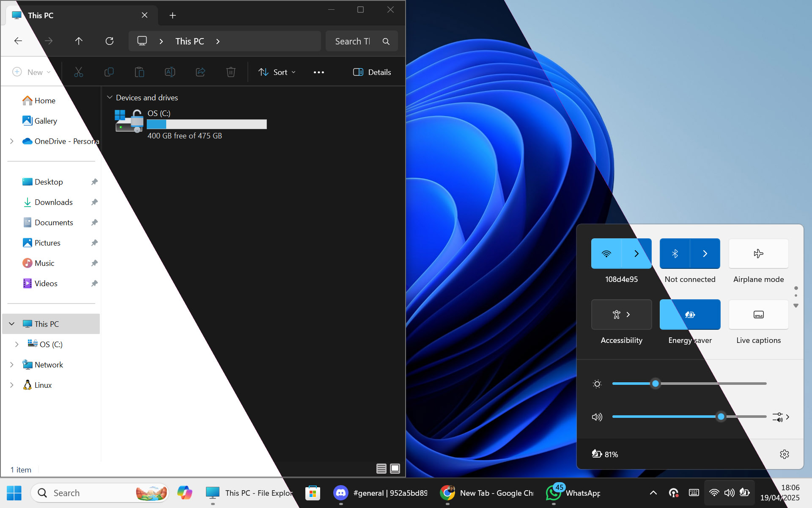Select Downloads in the navigation pane
This screenshot has width=812, height=508.
click(53, 202)
